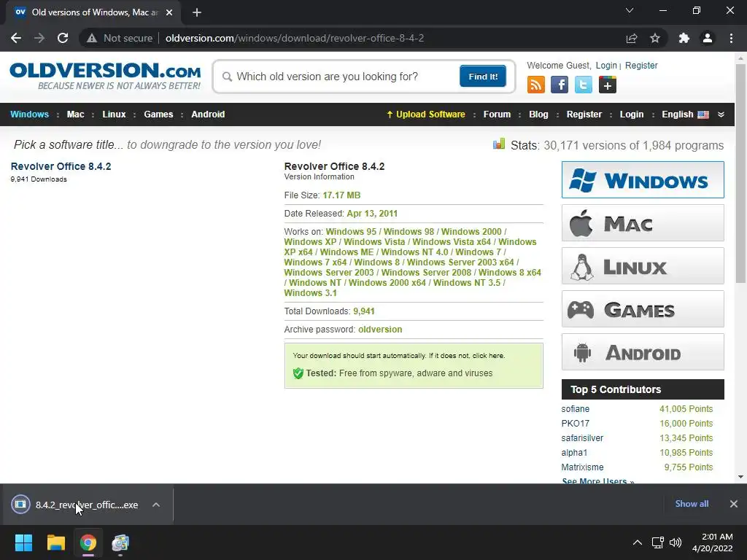The image size is (747, 560).
Task: Click the 'click here' download link
Action: pos(488,356)
